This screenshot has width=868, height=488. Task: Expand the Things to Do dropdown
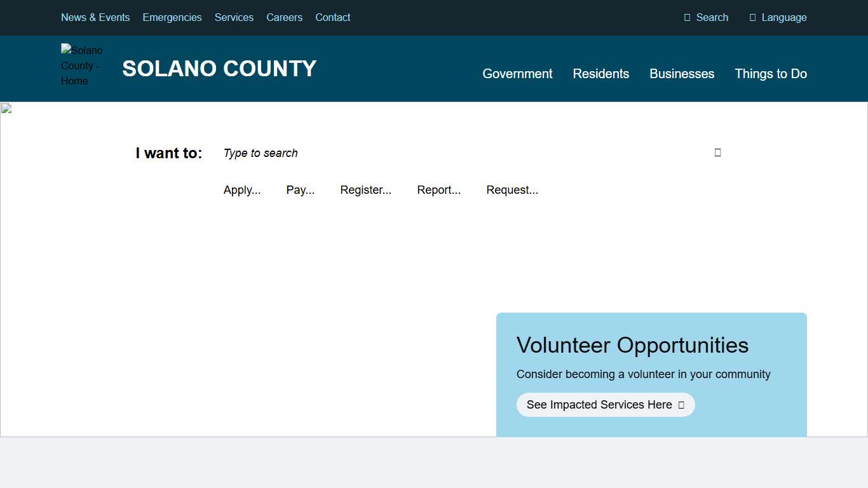(771, 74)
